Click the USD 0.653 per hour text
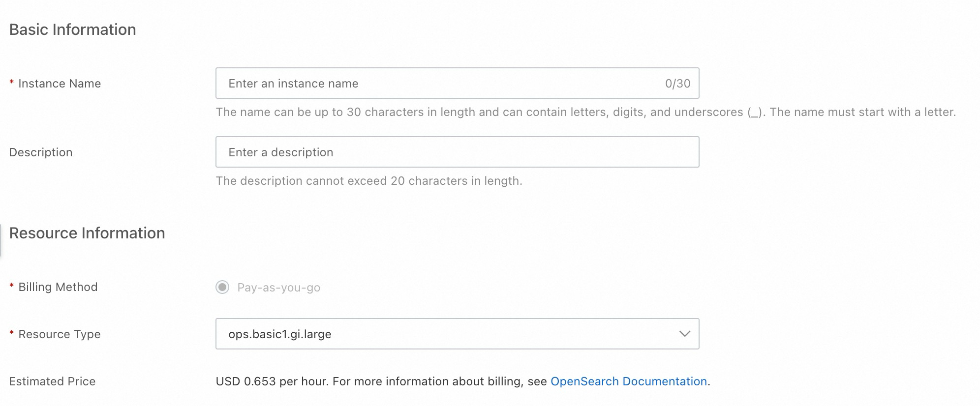This screenshot has height=406, width=980. [272, 381]
